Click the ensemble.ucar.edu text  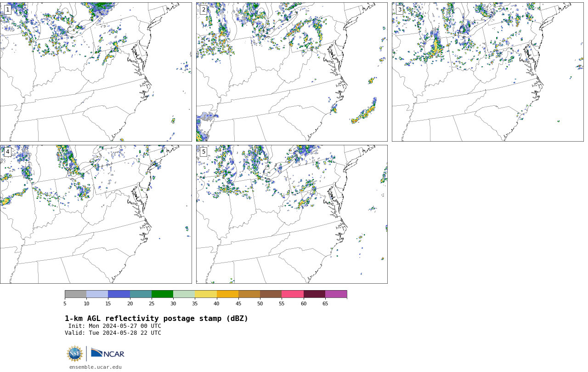[96, 367]
